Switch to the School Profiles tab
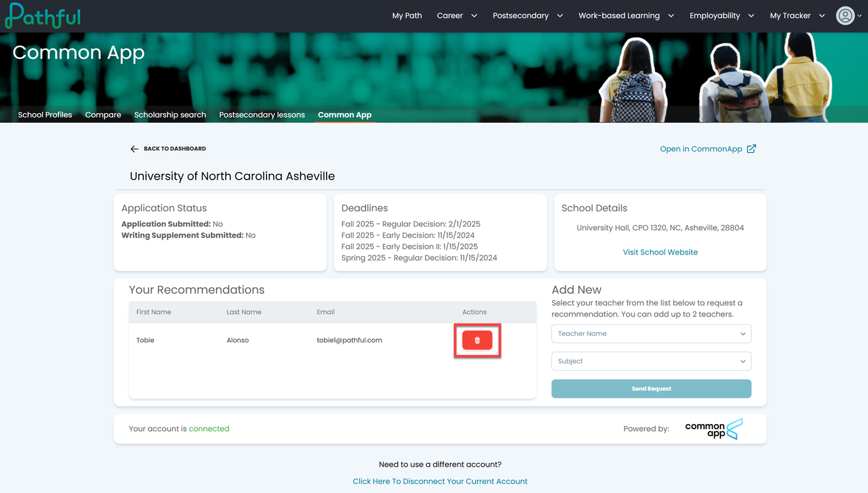 [x=45, y=115]
